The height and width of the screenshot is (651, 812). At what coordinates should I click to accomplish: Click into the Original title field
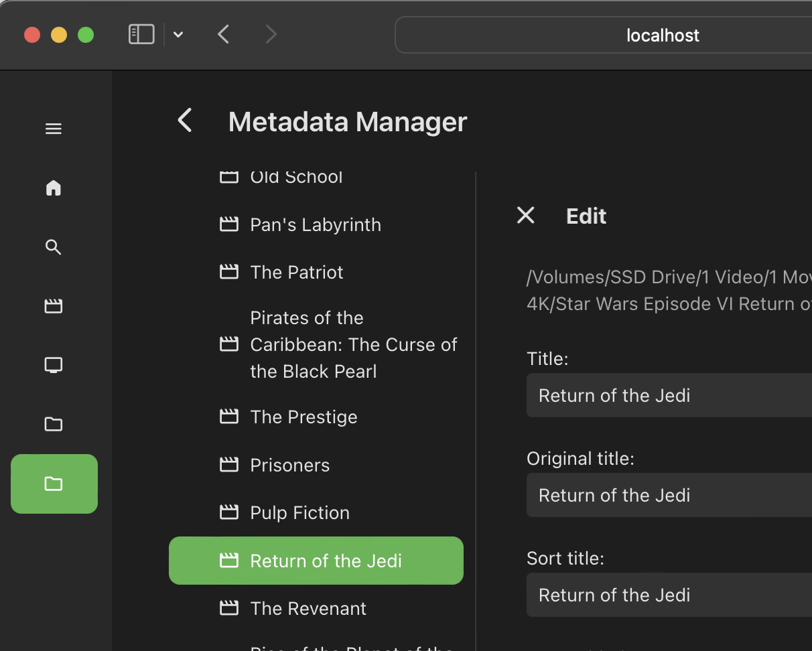[x=669, y=495]
